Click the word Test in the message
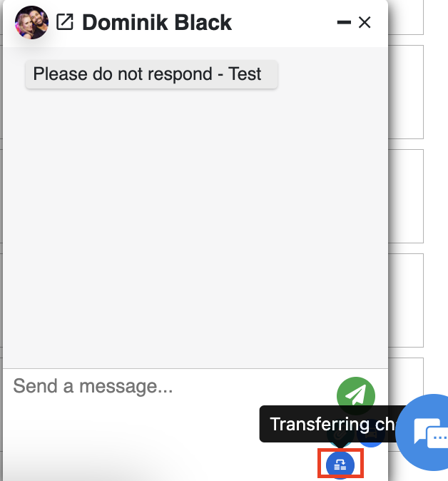This screenshot has width=448, height=481. (245, 74)
